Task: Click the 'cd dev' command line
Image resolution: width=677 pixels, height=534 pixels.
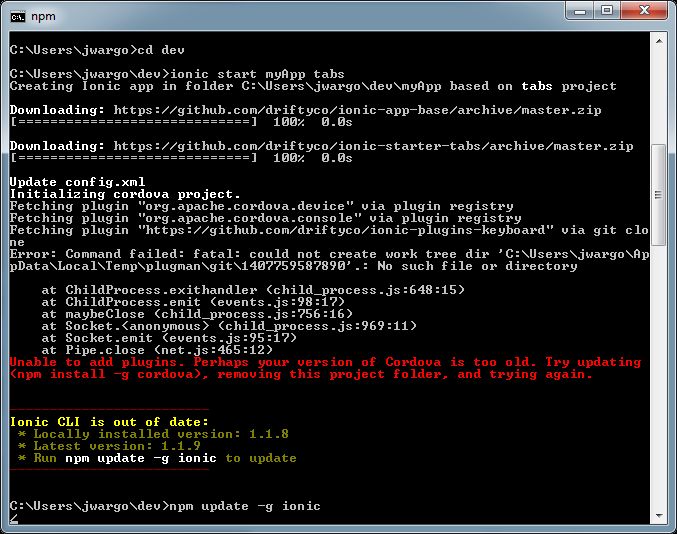Action: (x=97, y=50)
